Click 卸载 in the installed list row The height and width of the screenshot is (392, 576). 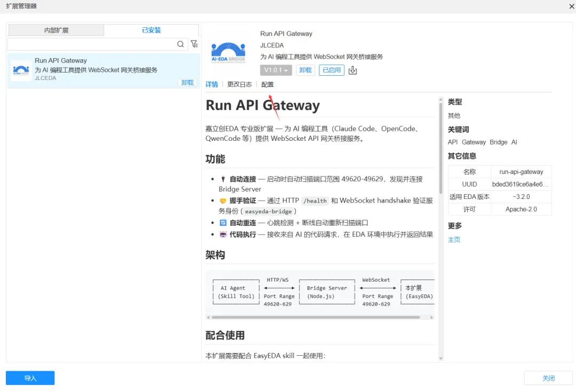point(187,83)
